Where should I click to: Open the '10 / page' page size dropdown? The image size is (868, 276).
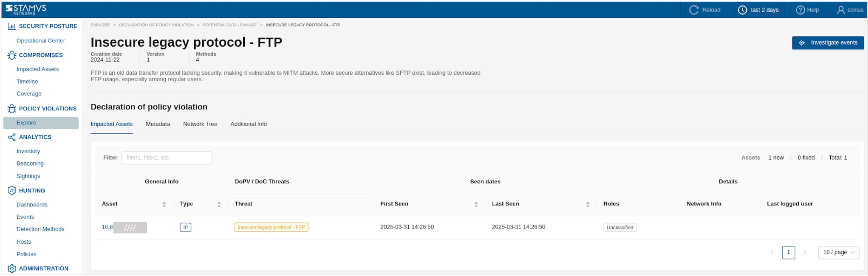click(839, 252)
